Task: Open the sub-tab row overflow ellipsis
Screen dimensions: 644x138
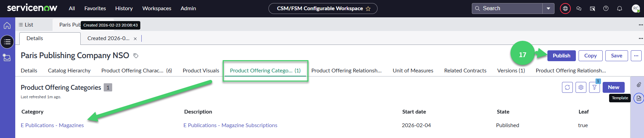Action: 641,38
